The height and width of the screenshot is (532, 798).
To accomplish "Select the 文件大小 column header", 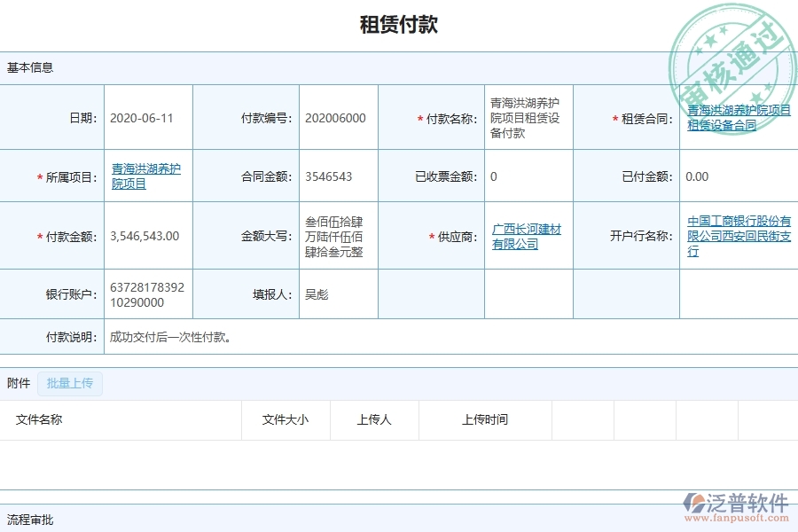I will [286, 420].
